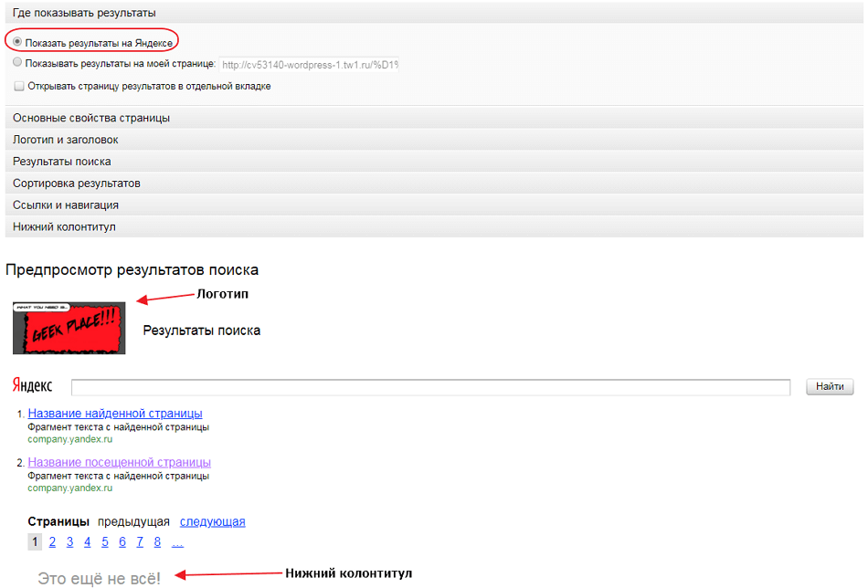Expand the 'Логотип и заголовок' section
The image size is (868, 588).
66,140
